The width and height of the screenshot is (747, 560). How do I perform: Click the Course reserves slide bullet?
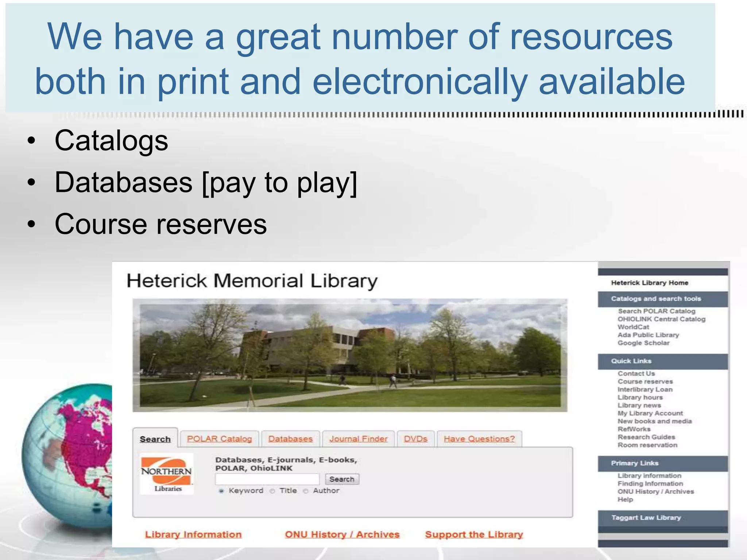pyautogui.click(x=161, y=224)
